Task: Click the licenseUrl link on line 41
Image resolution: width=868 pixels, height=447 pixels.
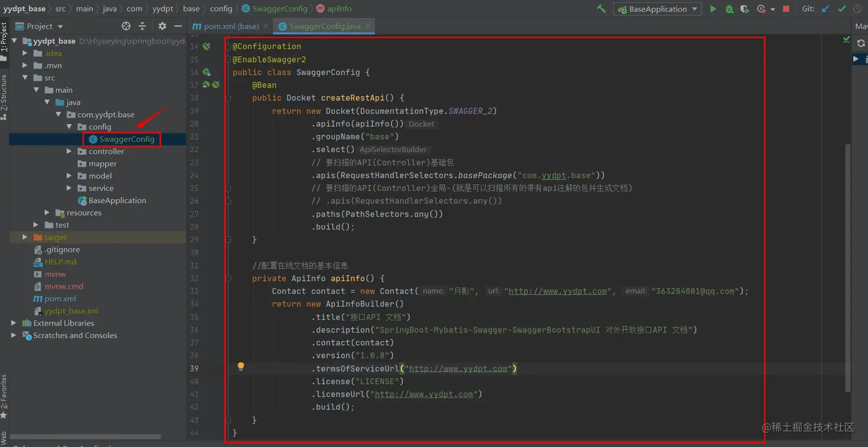Action: pyautogui.click(x=424, y=395)
